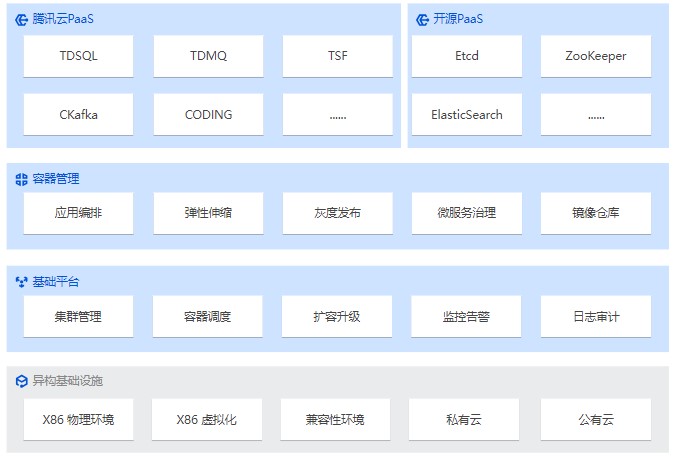
Task: Open the ZooKeeper card
Action: point(596,56)
